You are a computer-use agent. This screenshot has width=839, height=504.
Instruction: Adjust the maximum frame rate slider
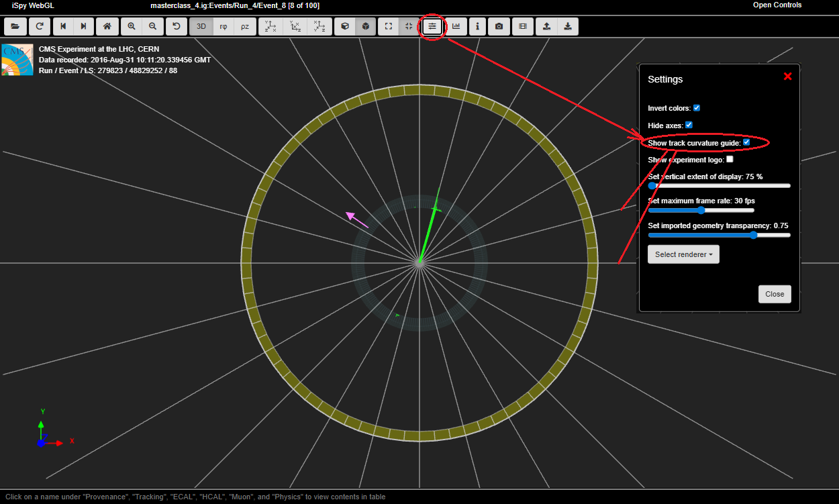click(701, 210)
